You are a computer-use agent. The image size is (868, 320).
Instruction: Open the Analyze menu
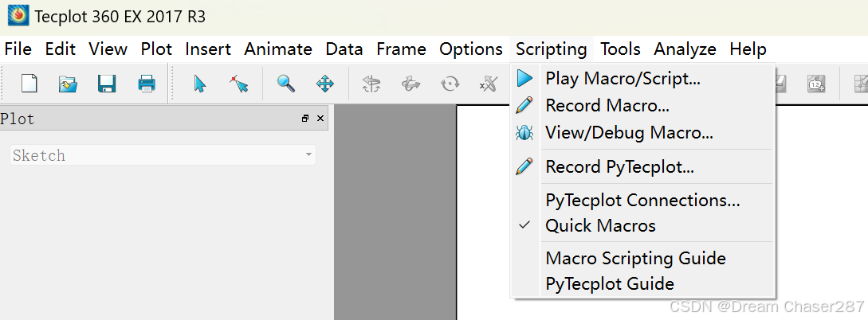click(685, 49)
